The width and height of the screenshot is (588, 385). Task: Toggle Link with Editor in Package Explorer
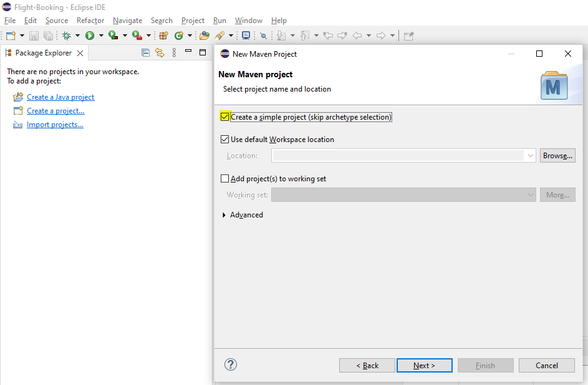(160, 53)
